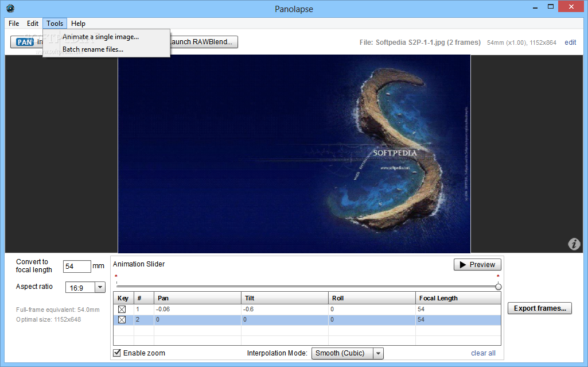Click Export frames... button

(540, 308)
